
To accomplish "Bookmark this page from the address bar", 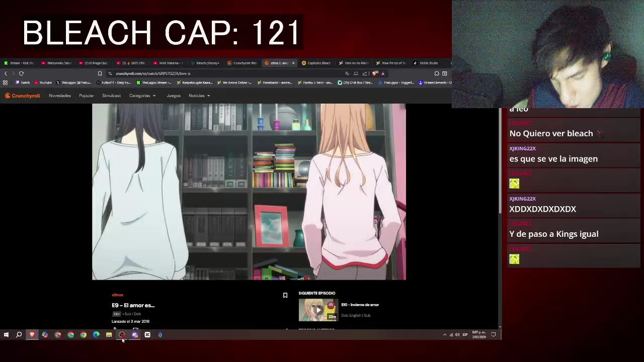I will click(x=100, y=73).
